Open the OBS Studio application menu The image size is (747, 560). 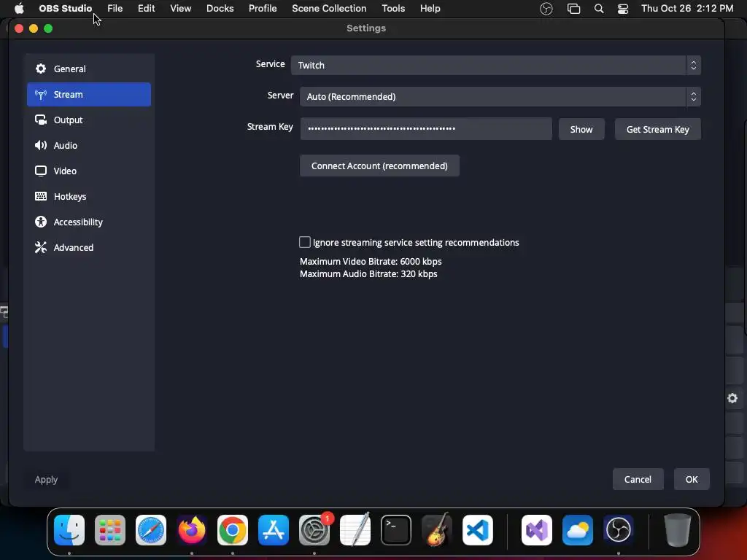click(65, 8)
